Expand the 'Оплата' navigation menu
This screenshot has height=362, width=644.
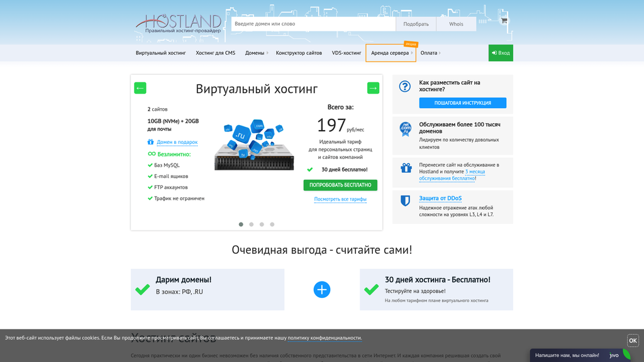pyautogui.click(x=431, y=53)
